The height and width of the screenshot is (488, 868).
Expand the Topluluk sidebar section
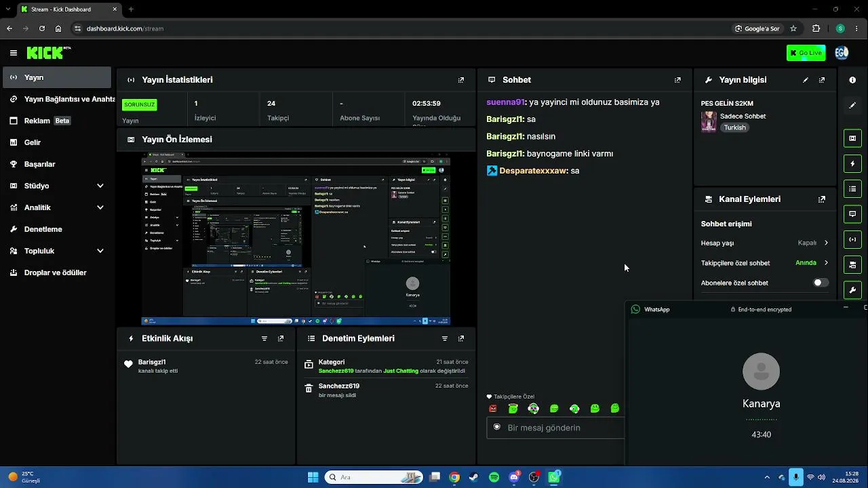57,251
